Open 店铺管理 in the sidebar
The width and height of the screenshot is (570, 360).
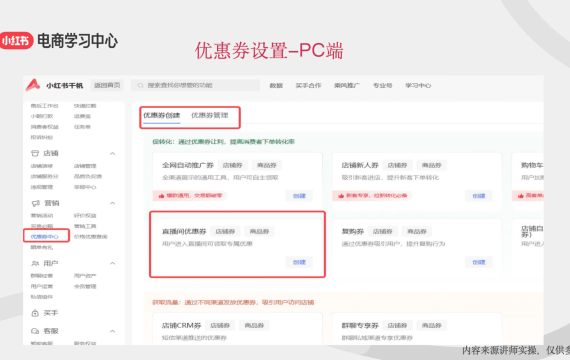coord(85,166)
